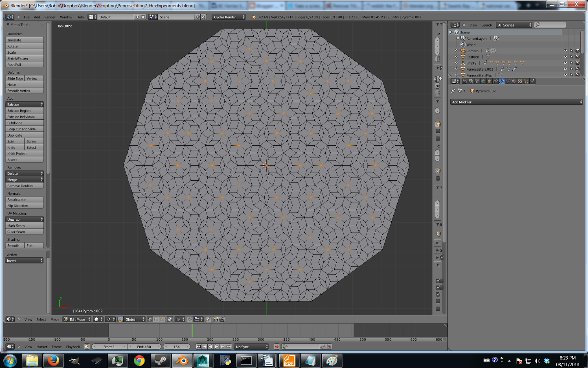The height and width of the screenshot is (368, 588).
Task: Hide the Camera object with its eye toggle
Action: (x=565, y=51)
